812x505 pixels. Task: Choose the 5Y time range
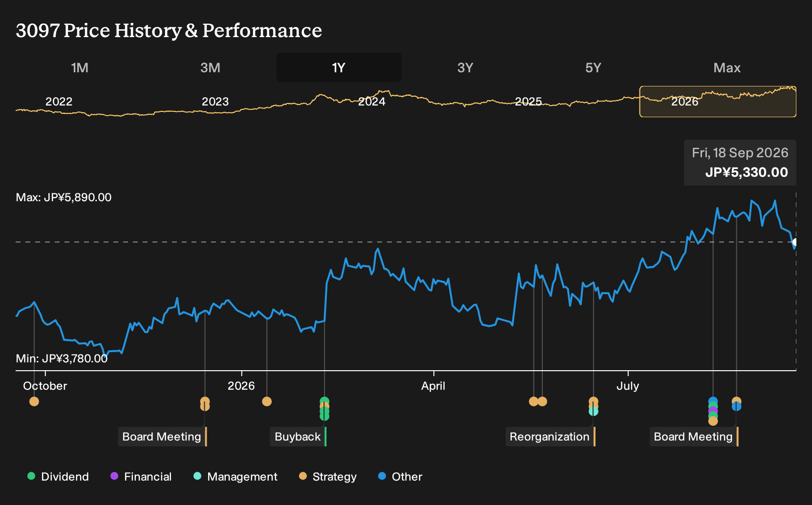593,67
